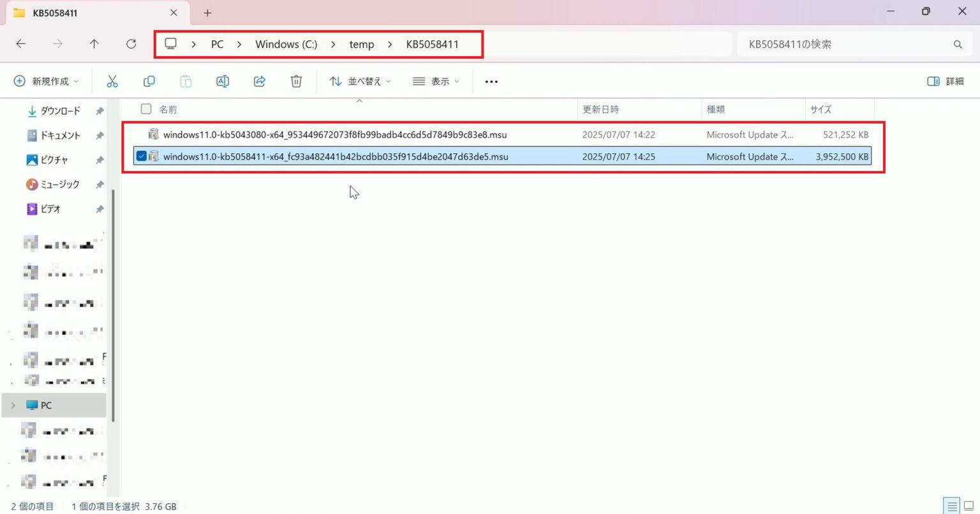Screen dimensions: 980x514
Task: Open the see-more ellipsis menu
Action: pyautogui.click(x=491, y=81)
